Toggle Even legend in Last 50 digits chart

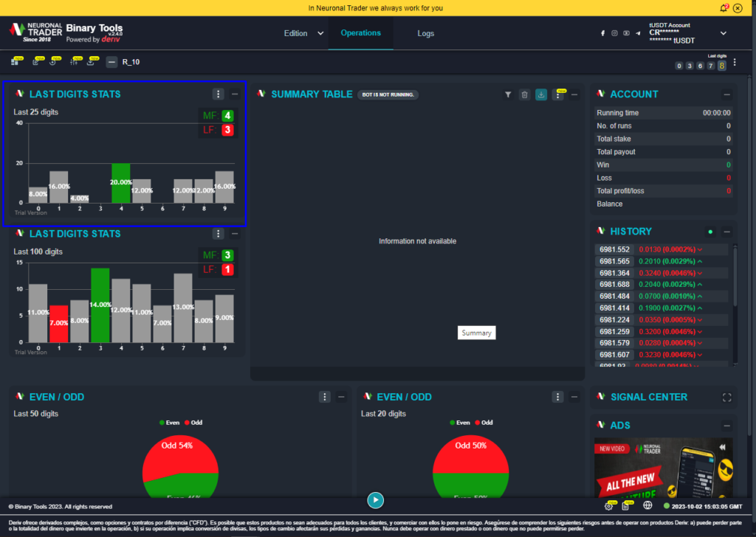(169, 423)
